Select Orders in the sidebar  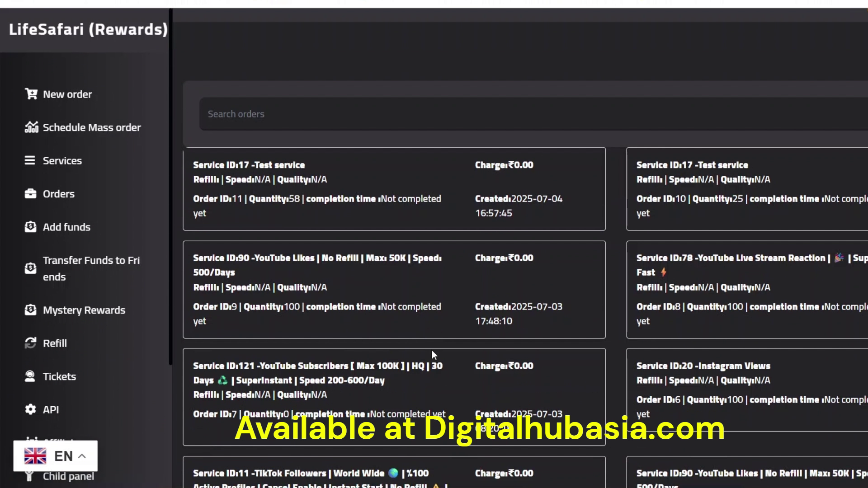coord(59,194)
